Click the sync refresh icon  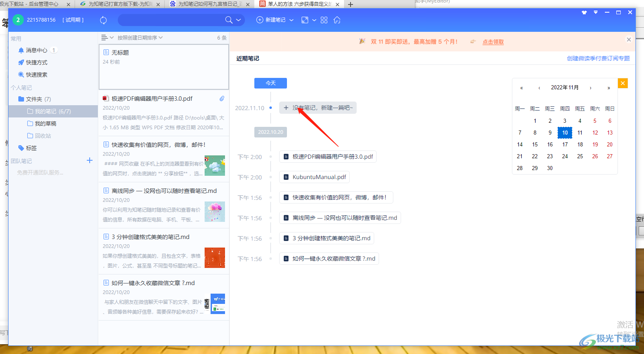click(x=104, y=20)
